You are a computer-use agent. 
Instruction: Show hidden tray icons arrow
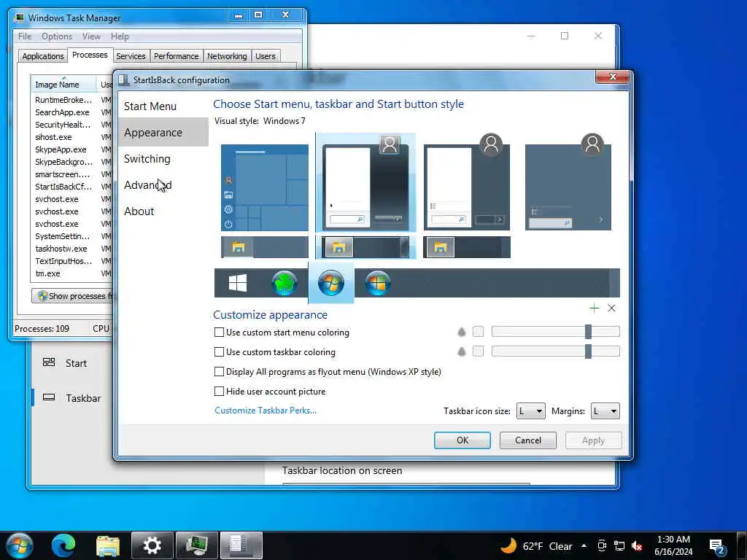[584, 545]
